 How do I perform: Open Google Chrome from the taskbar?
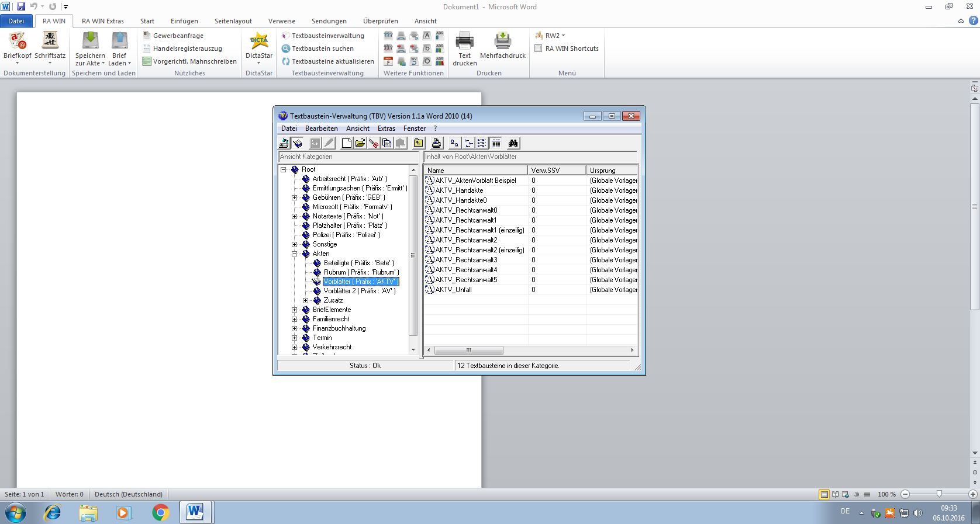tap(160, 512)
